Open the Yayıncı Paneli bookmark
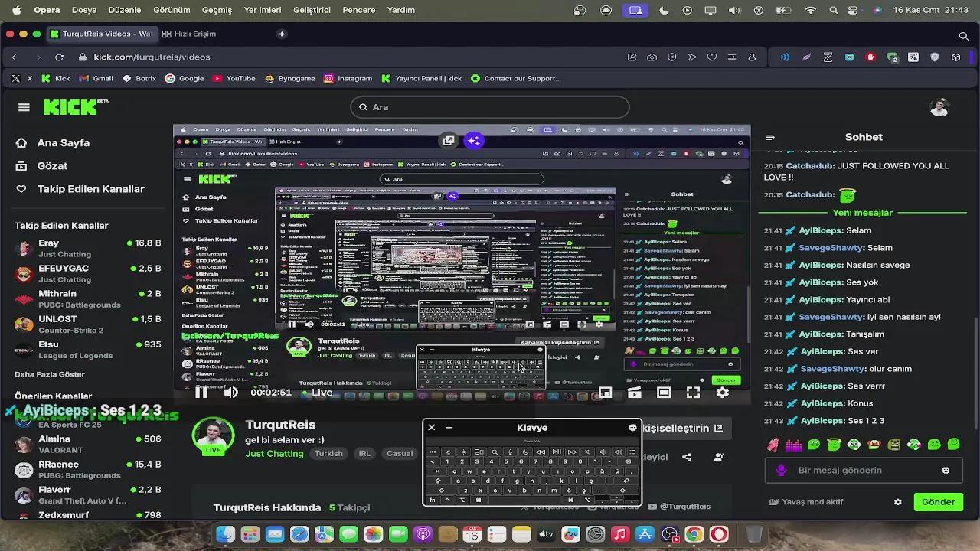Viewport: 980px width, 551px height. click(421, 78)
